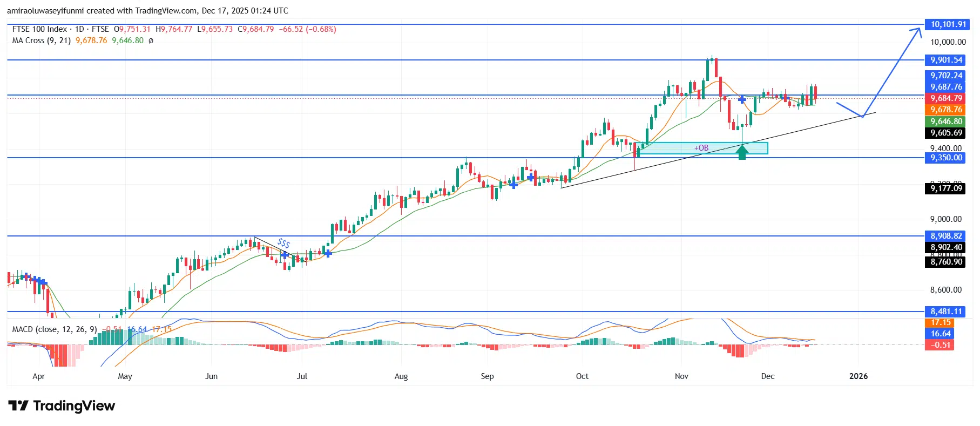Click the +OB order block rectangle

click(701, 148)
